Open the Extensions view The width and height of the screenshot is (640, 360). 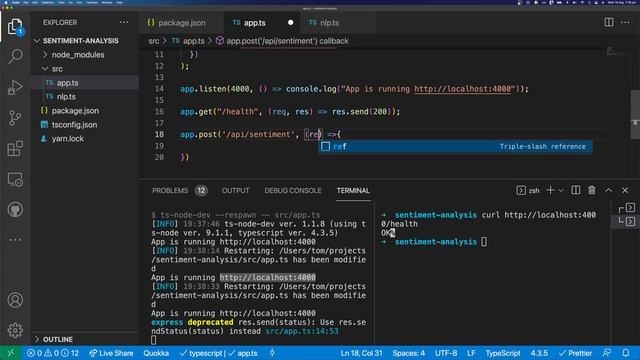pyautogui.click(x=15, y=149)
